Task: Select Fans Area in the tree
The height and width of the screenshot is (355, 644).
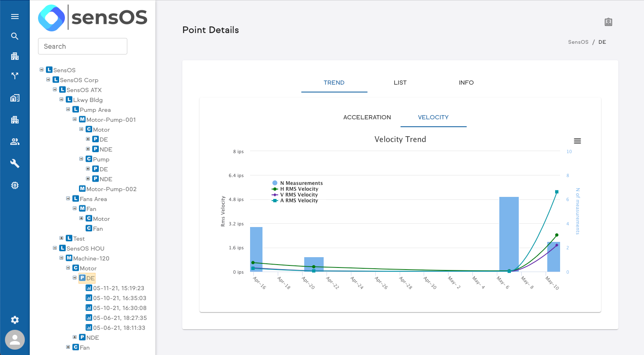Action: point(93,199)
